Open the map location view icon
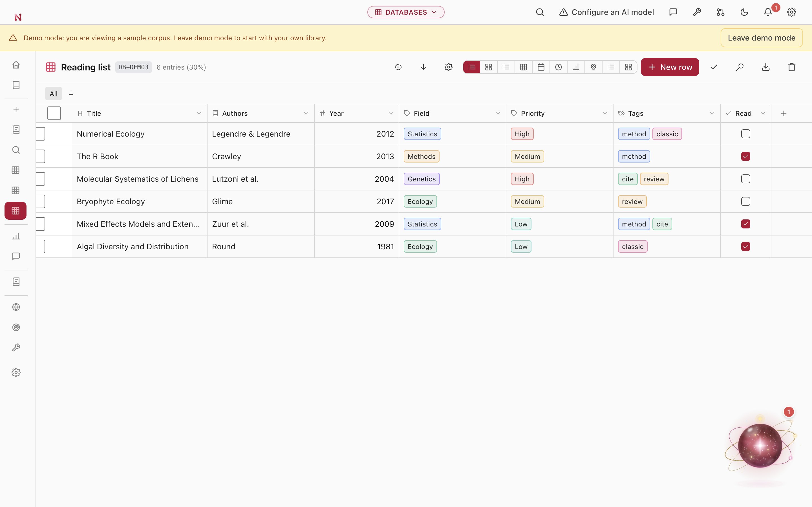The image size is (812, 507). coord(593,67)
